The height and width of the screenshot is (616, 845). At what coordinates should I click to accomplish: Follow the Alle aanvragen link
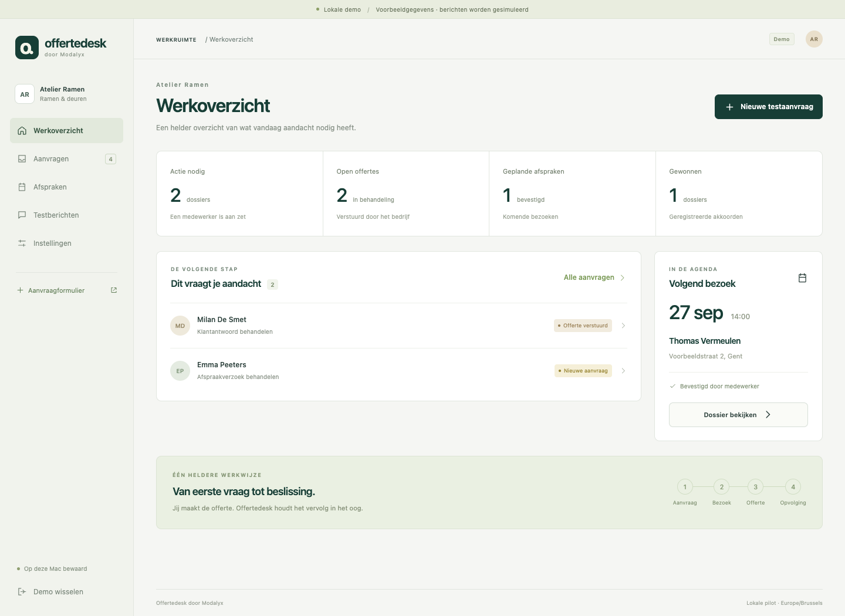[x=594, y=277]
